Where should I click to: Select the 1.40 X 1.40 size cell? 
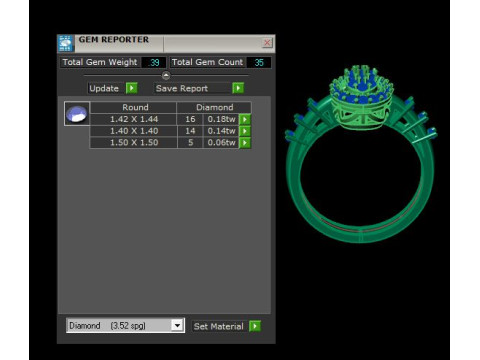click(133, 131)
